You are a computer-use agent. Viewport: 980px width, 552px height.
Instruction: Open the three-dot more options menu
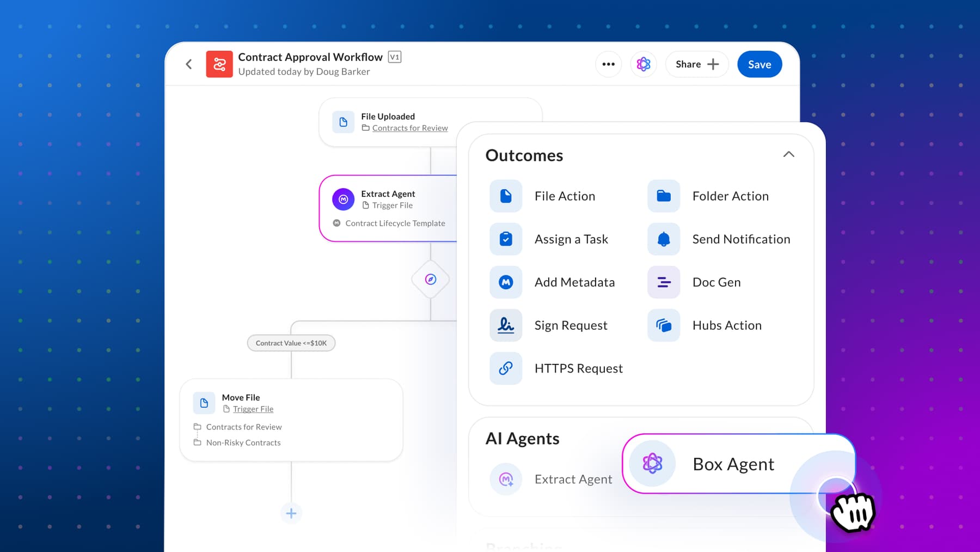(608, 64)
